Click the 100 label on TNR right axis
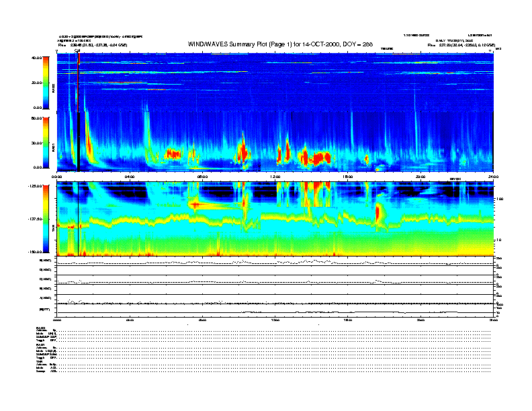Screen dimensions: 532x411 click(x=499, y=199)
